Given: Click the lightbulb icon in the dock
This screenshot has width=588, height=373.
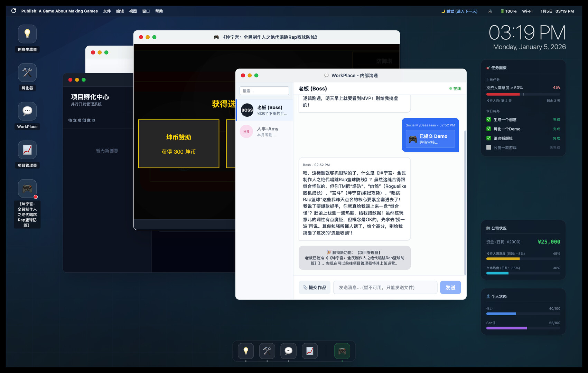Looking at the screenshot, I should pos(246,351).
